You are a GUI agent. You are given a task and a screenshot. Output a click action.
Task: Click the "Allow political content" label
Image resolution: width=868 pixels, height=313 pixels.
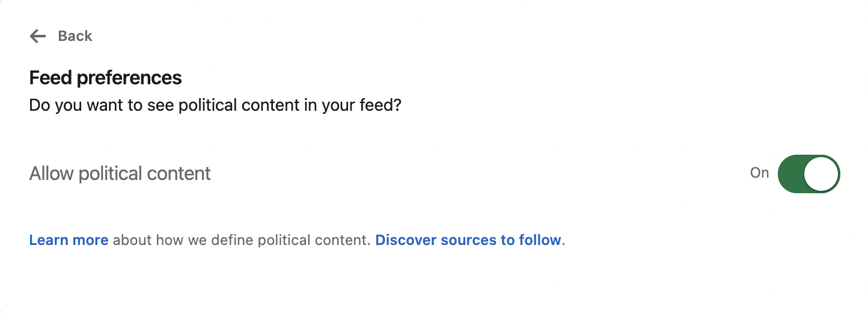coord(120,173)
